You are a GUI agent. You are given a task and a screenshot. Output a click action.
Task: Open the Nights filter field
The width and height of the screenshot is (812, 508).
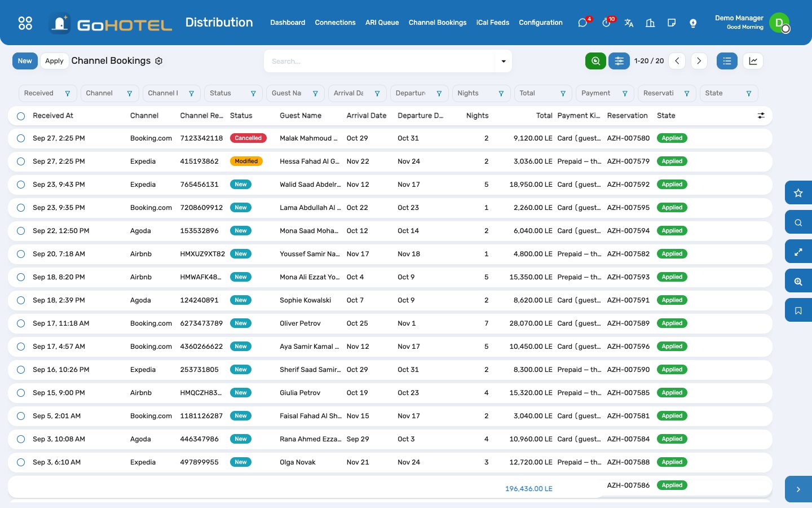pyautogui.click(x=481, y=93)
